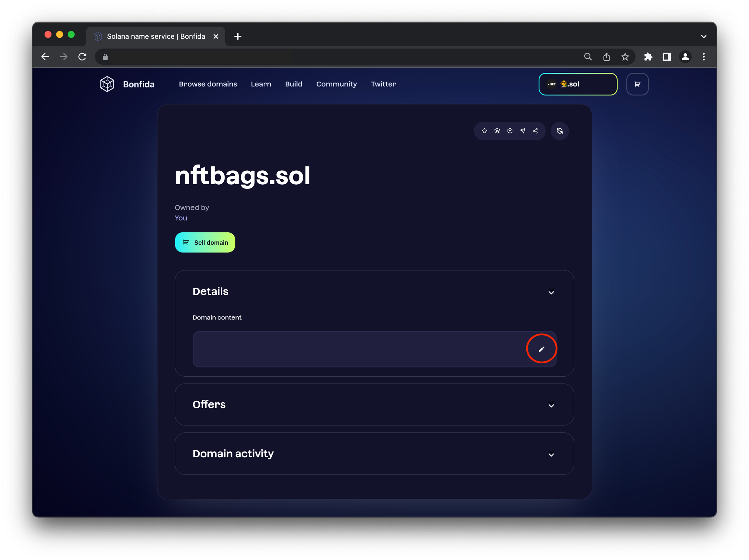Click the Bonfida logo icon

(107, 84)
